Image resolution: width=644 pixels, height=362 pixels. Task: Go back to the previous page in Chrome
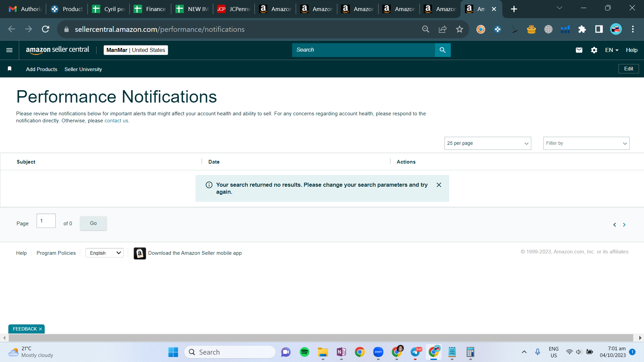pos(12,29)
